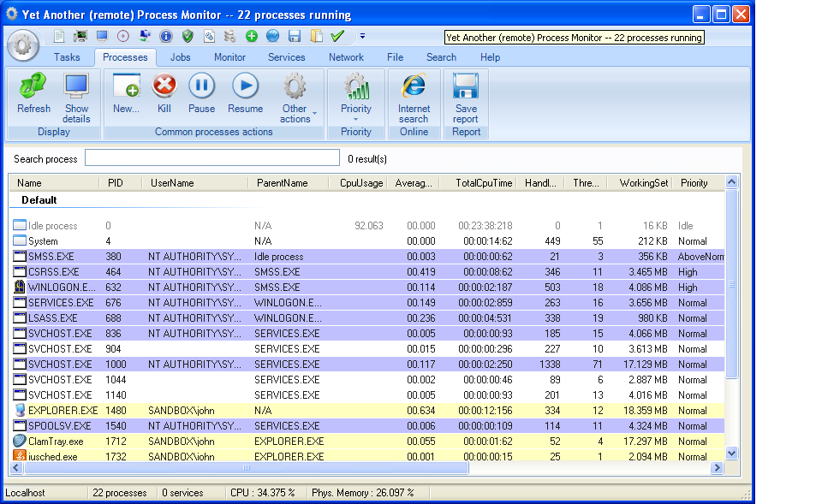
Task: Resume the selected process
Action: coord(245,93)
